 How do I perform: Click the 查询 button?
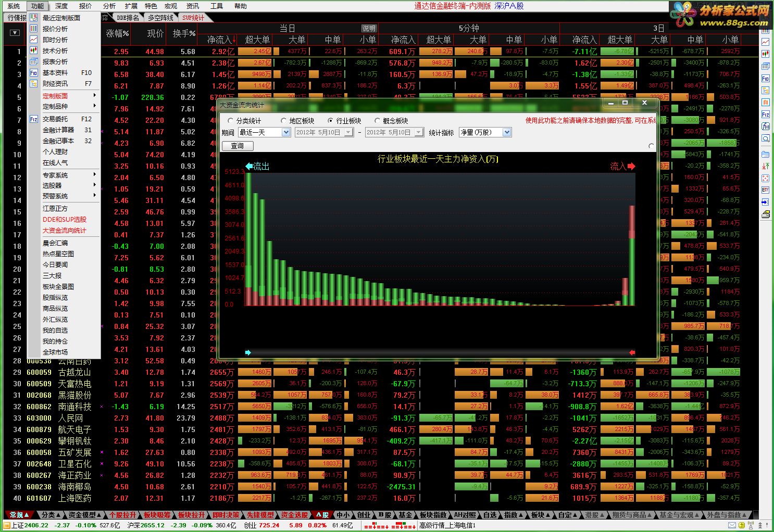tap(238, 146)
